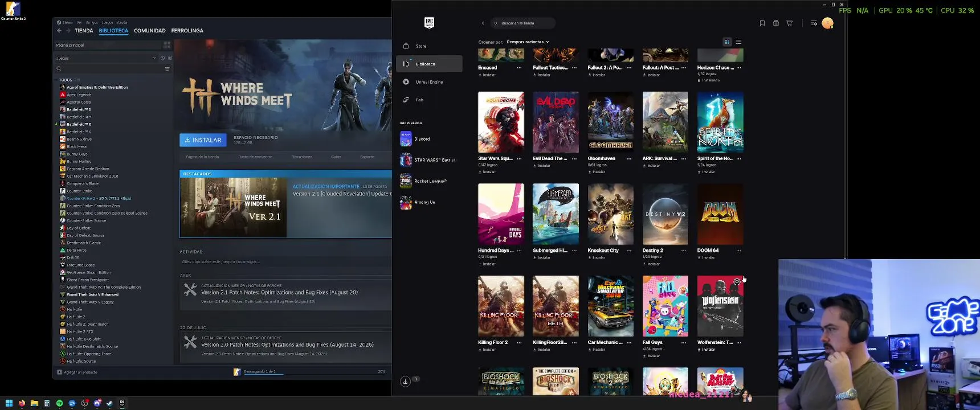Open Spirit of the North cover thumbnail

(x=720, y=122)
